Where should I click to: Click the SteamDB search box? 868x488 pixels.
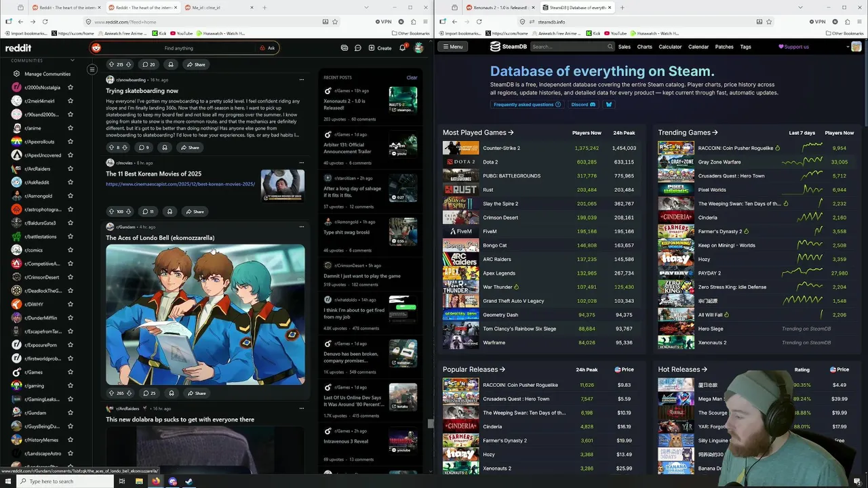[572, 47]
